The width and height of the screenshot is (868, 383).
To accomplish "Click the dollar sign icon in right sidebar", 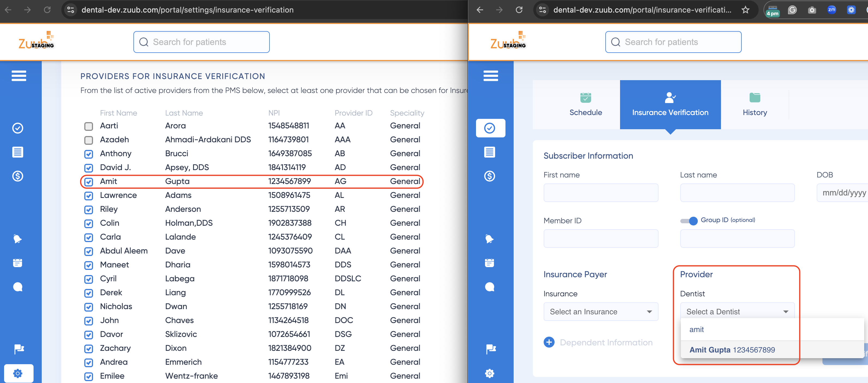I will tap(490, 176).
